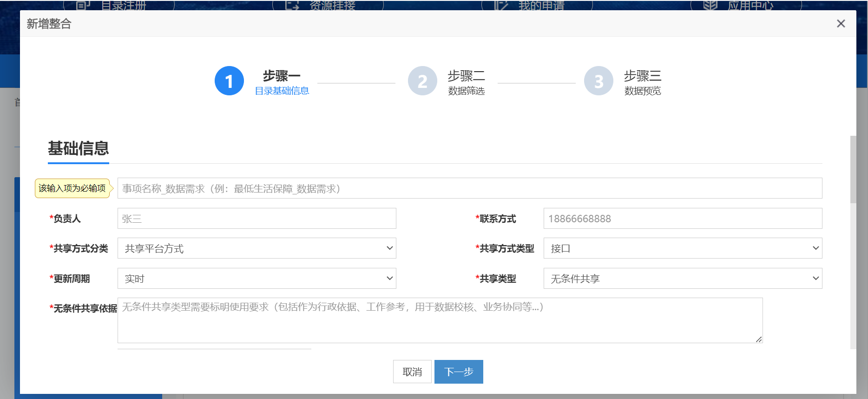Click the 我的申请 navigation icon

(x=501, y=5)
